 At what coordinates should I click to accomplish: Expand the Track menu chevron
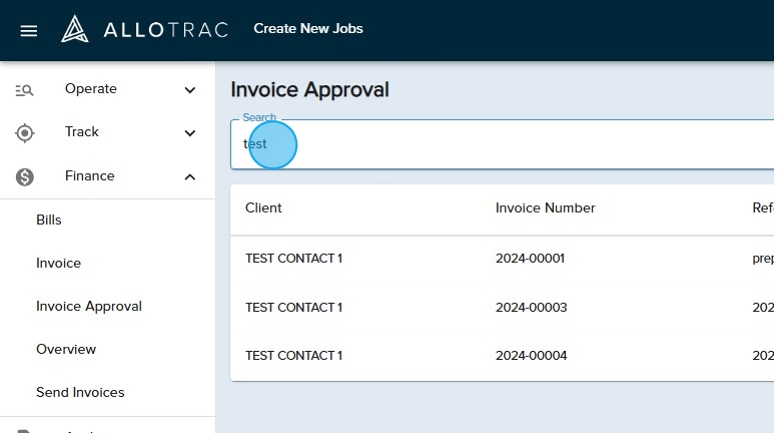[x=190, y=133]
